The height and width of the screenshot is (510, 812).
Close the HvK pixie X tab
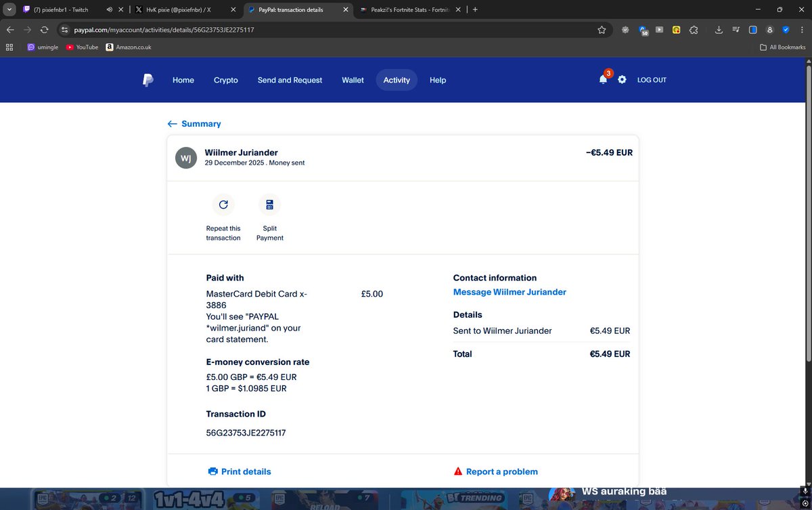pyautogui.click(x=233, y=9)
